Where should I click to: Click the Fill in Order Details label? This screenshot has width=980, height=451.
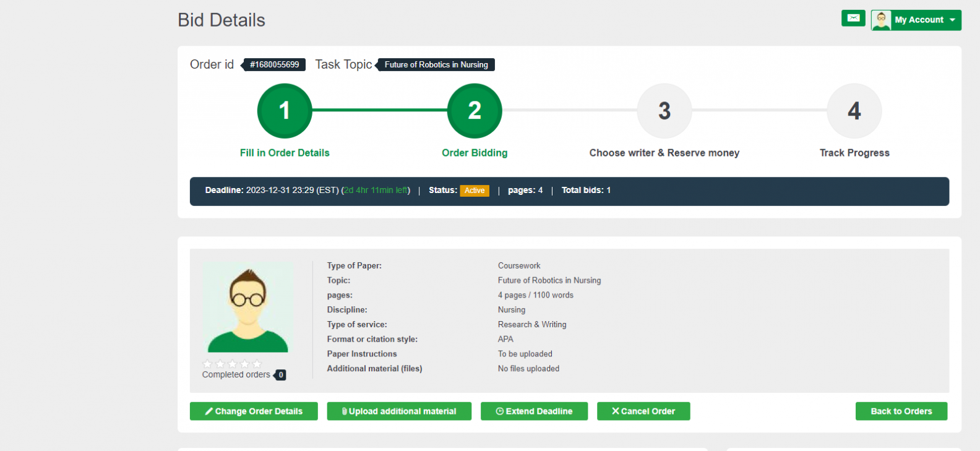click(x=285, y=153)
